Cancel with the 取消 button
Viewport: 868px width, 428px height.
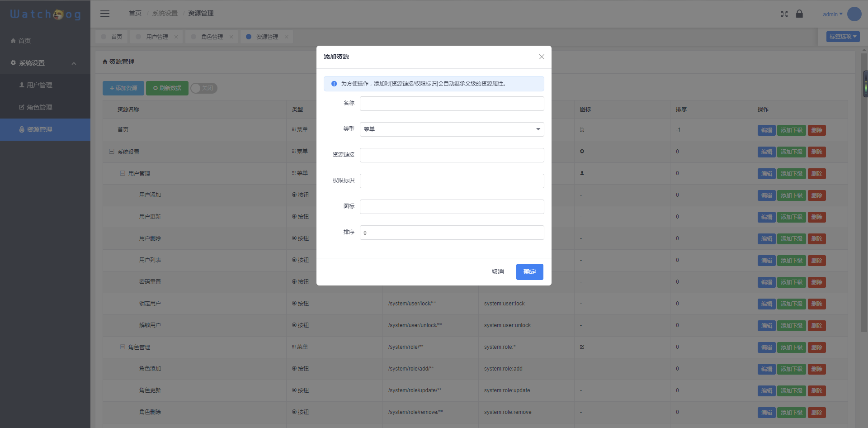pyautogui.click(x=498, y=271)
